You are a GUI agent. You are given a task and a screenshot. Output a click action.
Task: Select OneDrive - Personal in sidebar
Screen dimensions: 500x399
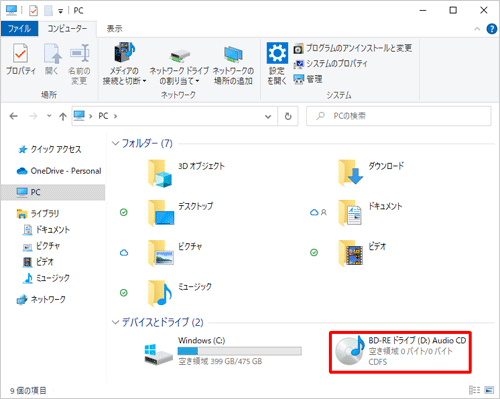pyautogui.click(x=59, y=171)
